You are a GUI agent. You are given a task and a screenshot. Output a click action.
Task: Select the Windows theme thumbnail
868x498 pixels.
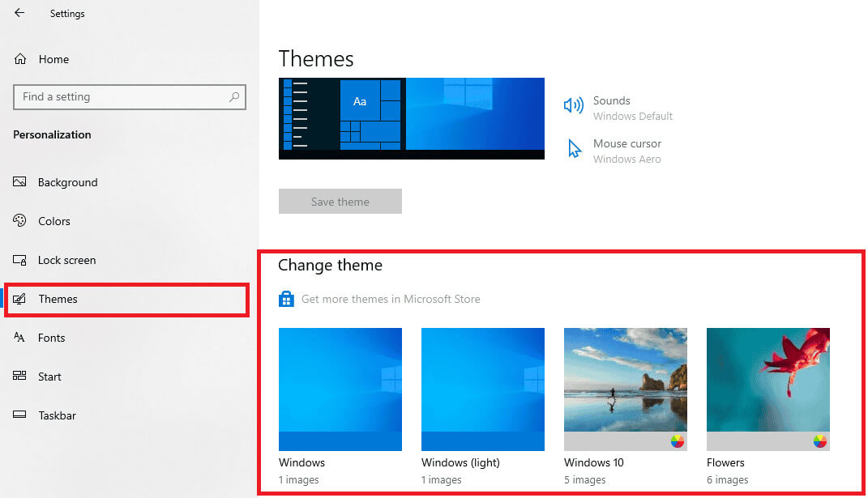[x=340, y=389]
